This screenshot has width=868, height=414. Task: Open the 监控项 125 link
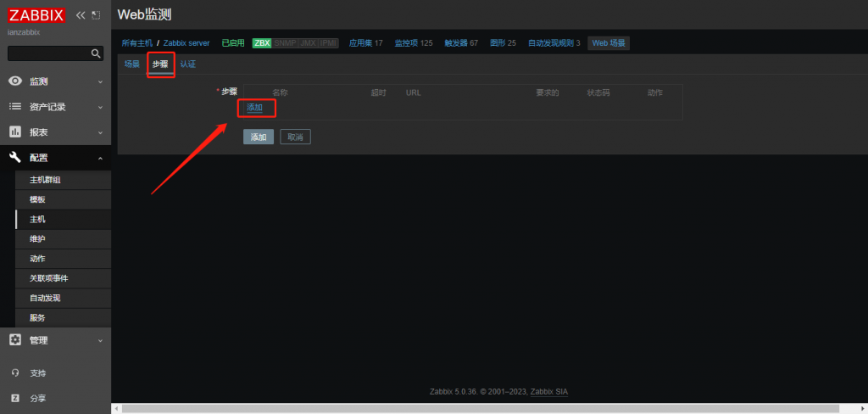[x=414, y=42]
